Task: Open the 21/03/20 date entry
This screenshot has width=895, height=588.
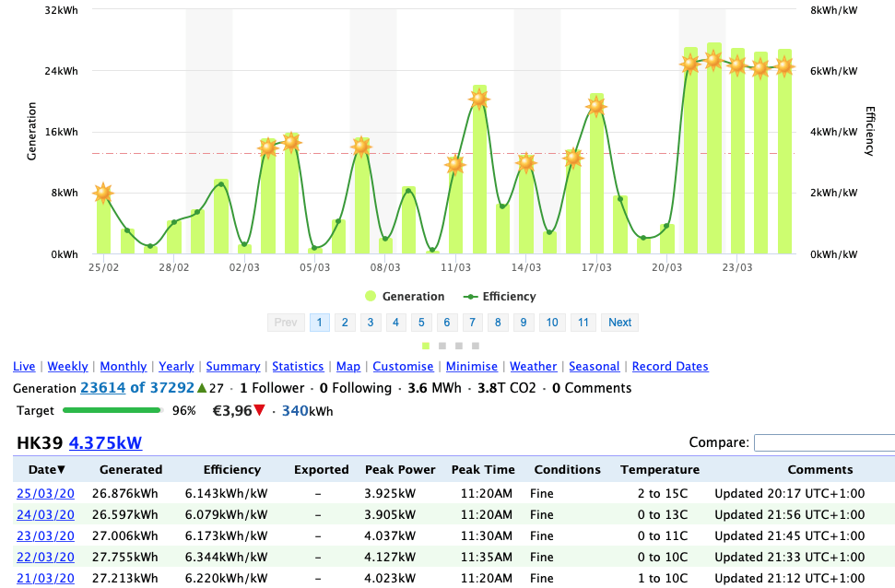Action: pyautogui.click(x=46, y=578)
